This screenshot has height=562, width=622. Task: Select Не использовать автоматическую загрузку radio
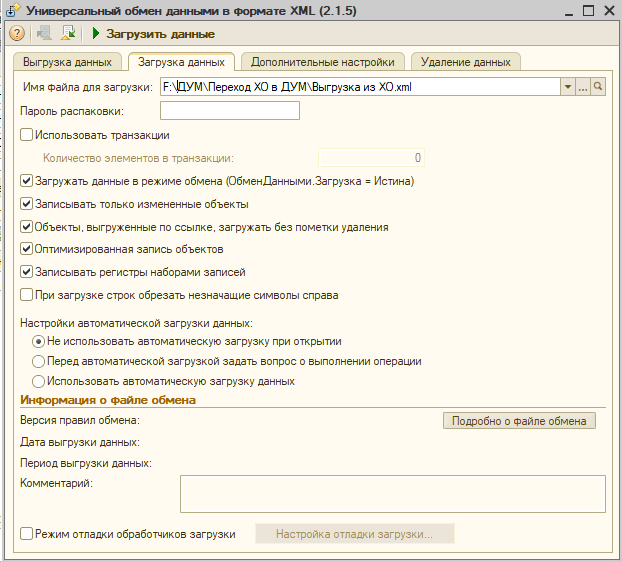(38, 341)
